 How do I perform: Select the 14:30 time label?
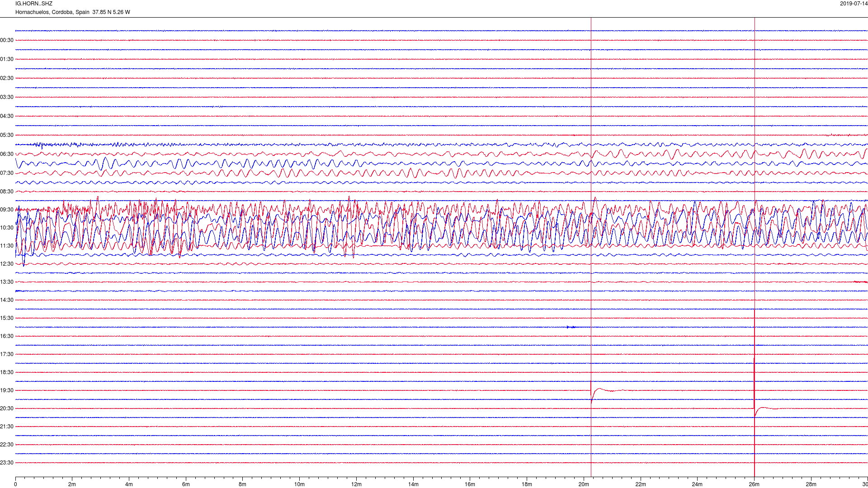pos(7,300)
